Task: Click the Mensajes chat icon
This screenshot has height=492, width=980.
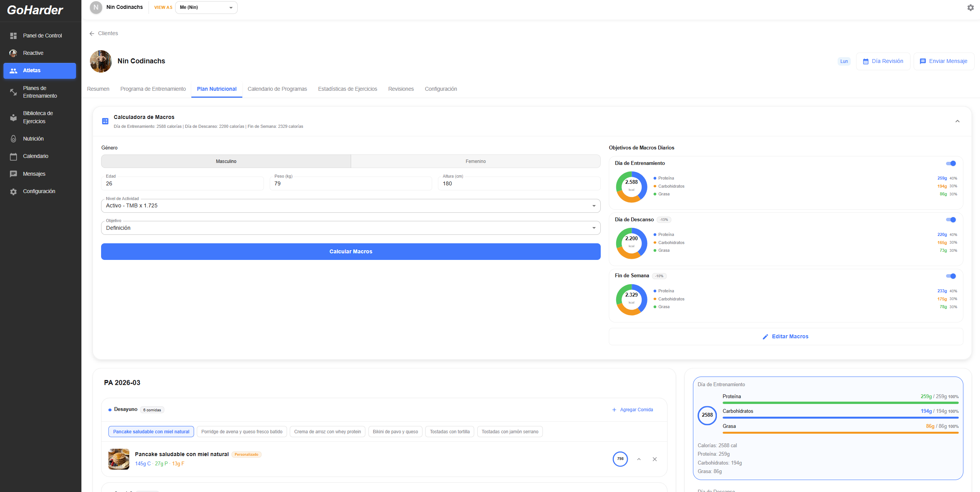Action: click(14, 174)
